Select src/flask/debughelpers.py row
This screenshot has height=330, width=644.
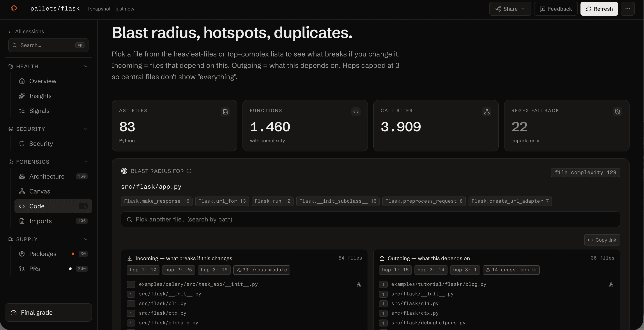point(497,323)
